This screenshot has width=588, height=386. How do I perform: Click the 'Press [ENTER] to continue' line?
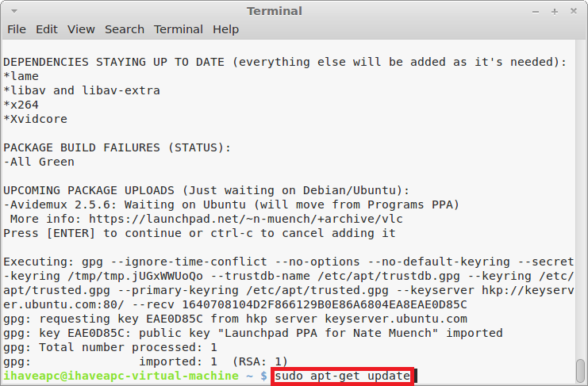pos(199,233)
